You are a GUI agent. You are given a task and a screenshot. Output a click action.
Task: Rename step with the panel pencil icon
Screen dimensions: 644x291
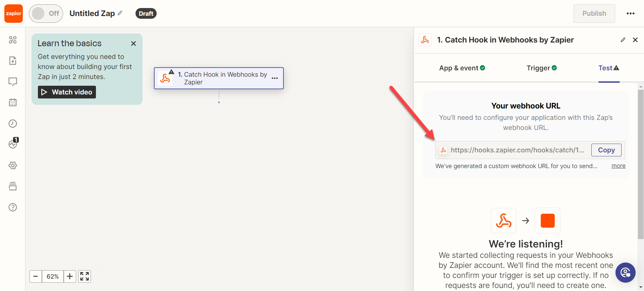623,40
